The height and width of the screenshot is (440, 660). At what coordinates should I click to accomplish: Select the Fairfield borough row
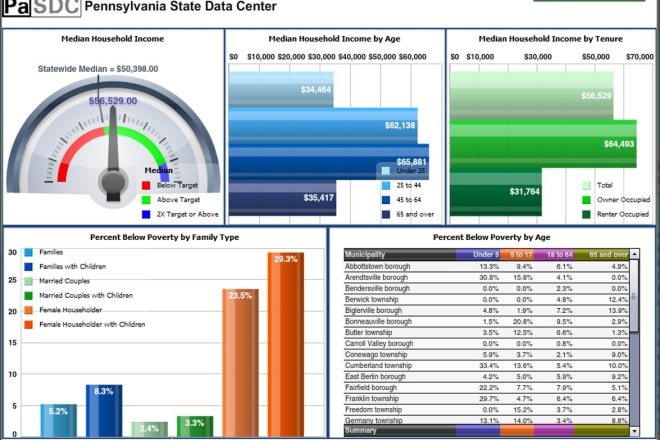pyautogui.click(x=487, y=387)
